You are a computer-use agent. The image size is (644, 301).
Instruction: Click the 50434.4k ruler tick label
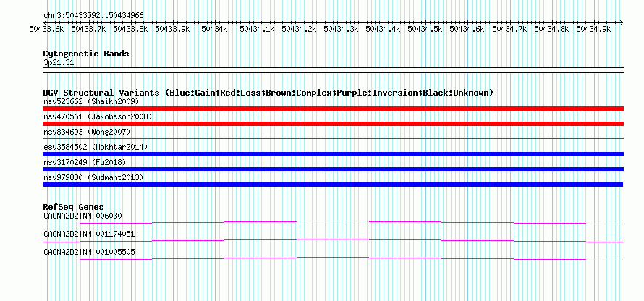(x=384, y=29)
